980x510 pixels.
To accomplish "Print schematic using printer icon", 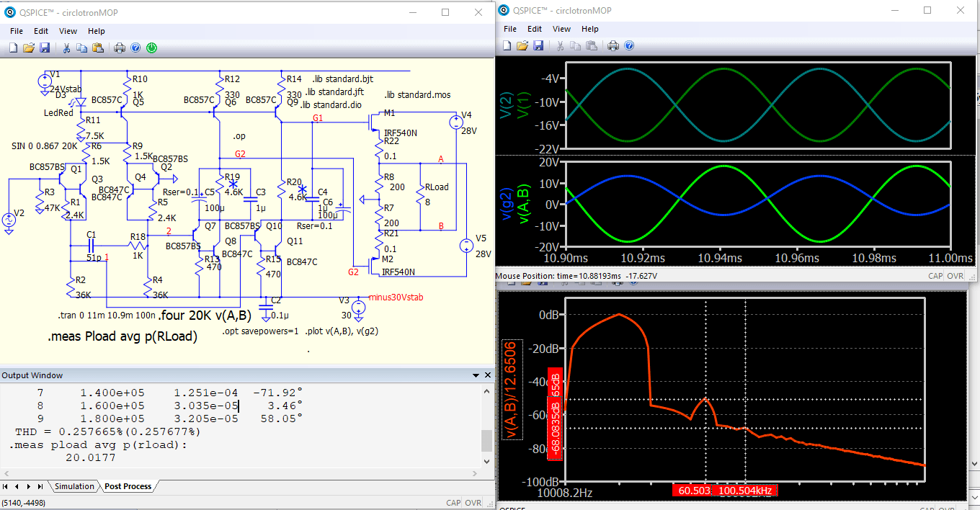I will point(120,48).
